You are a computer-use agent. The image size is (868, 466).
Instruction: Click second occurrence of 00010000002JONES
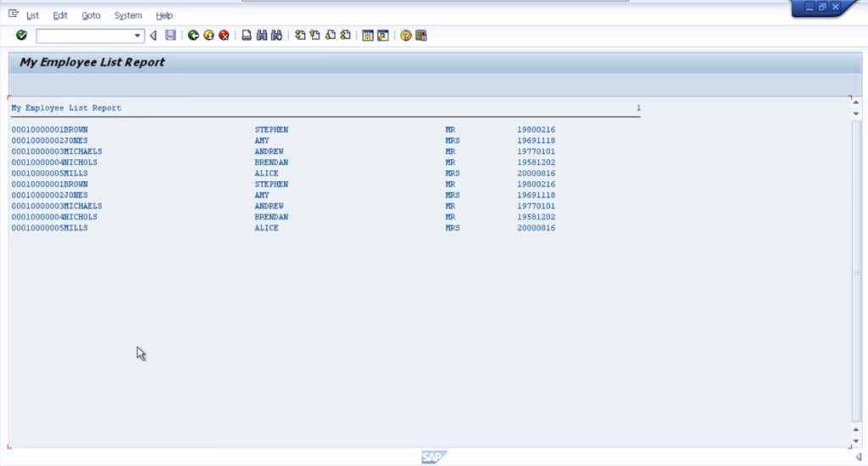49,196
